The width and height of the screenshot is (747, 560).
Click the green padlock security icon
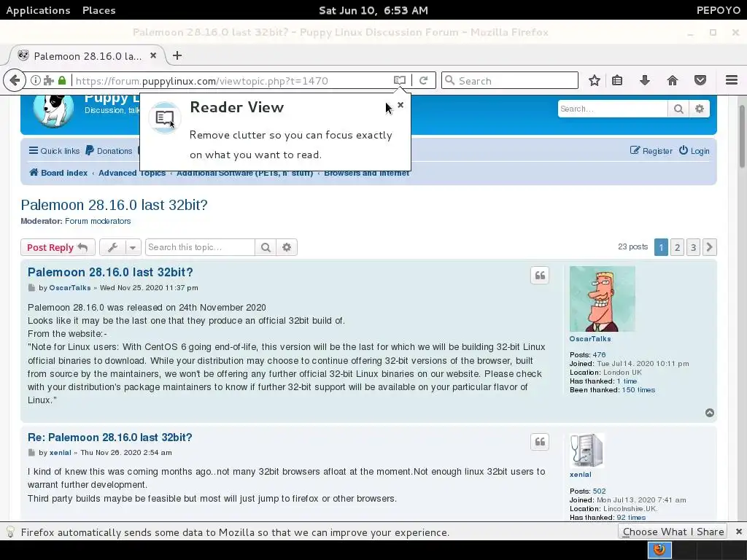62,80
